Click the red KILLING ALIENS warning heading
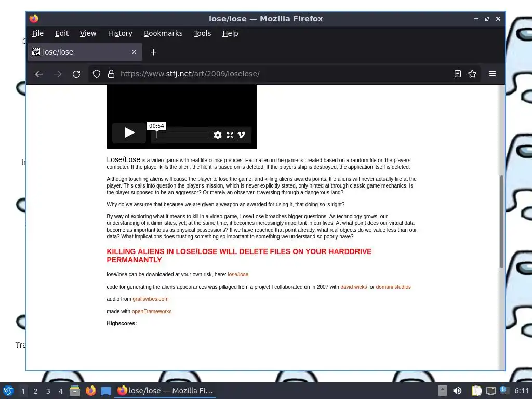Screen dimensions: 532x399 pyautogui.click(x=239, y=256)
